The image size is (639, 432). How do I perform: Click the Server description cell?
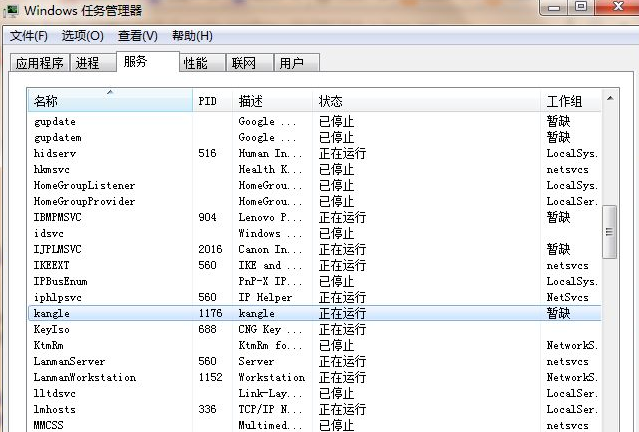click(256, 361)
